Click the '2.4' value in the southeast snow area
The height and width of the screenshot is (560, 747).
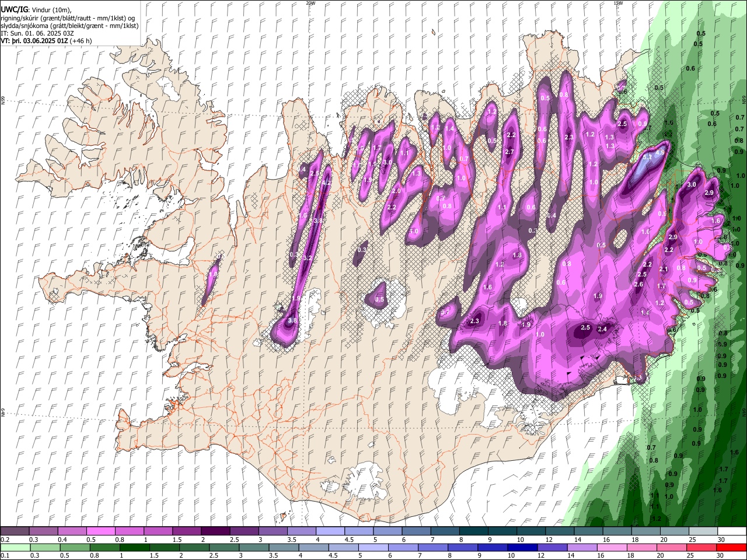pyautogui.click(x=603, y=329)
